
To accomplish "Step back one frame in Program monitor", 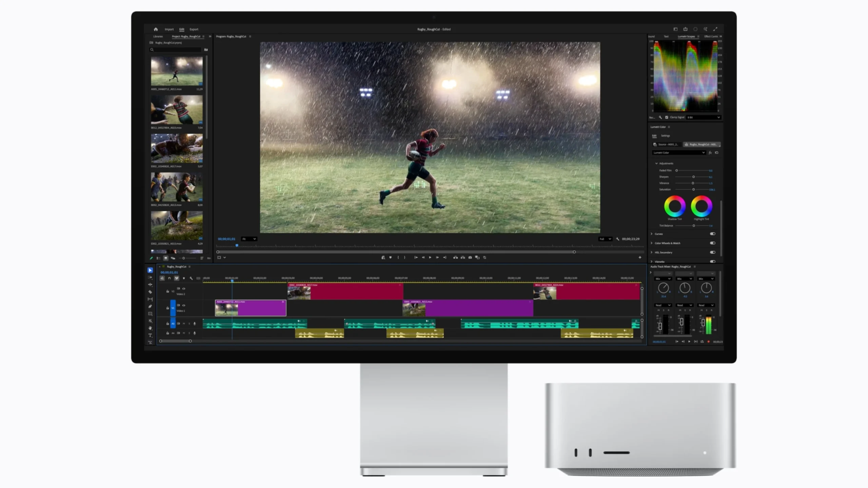I will 423,258.
